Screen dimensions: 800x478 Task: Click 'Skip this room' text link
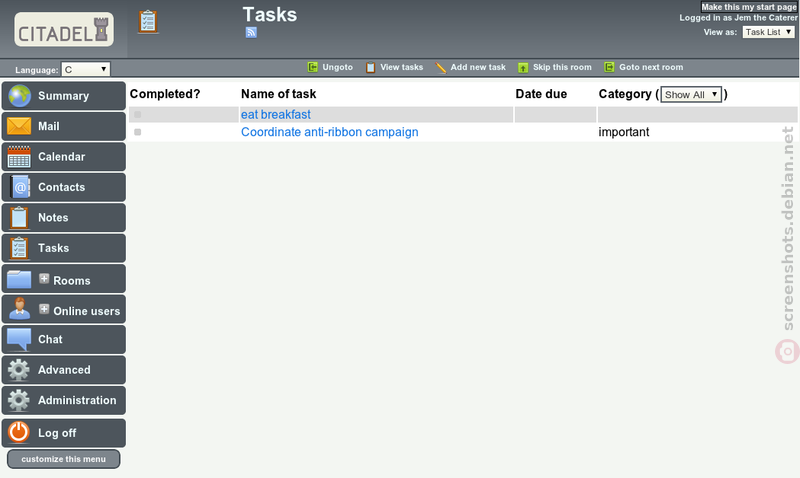click(x=562, y=67)
